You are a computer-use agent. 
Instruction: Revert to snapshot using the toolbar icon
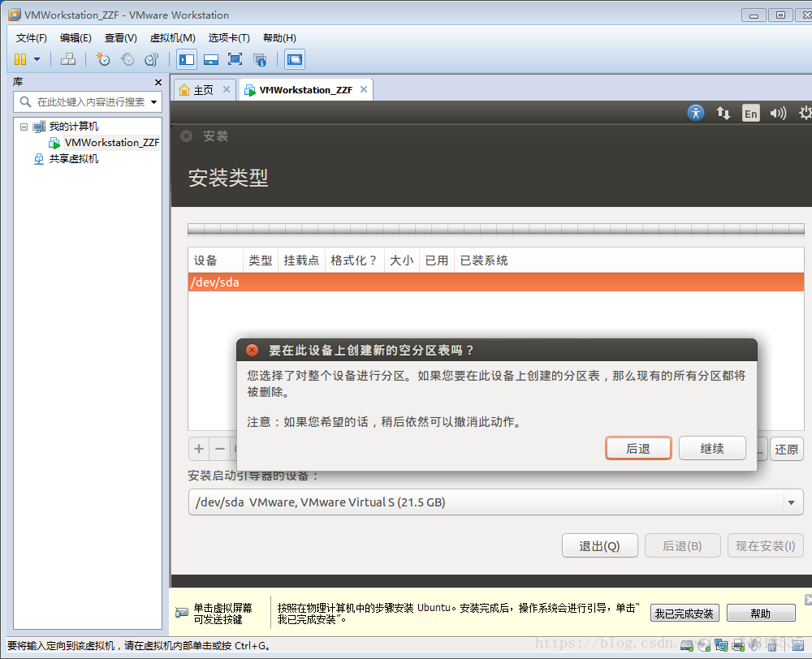[x=127, y=59]
